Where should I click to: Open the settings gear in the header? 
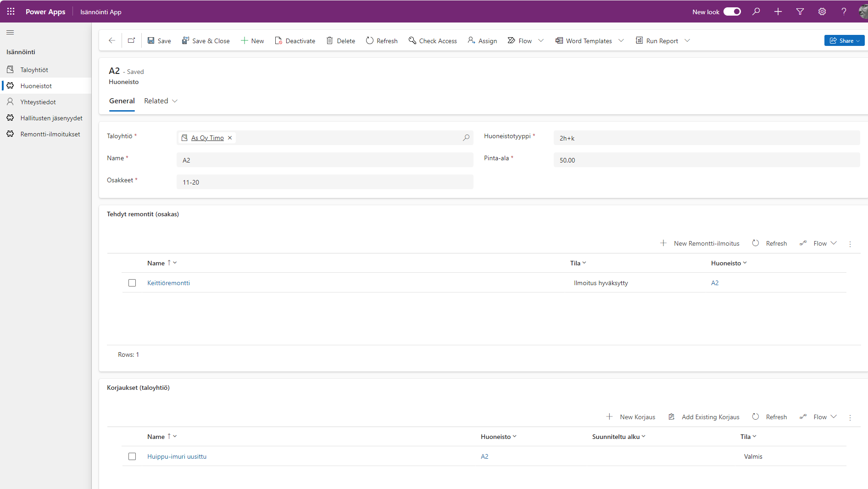[x=822, y=11]
